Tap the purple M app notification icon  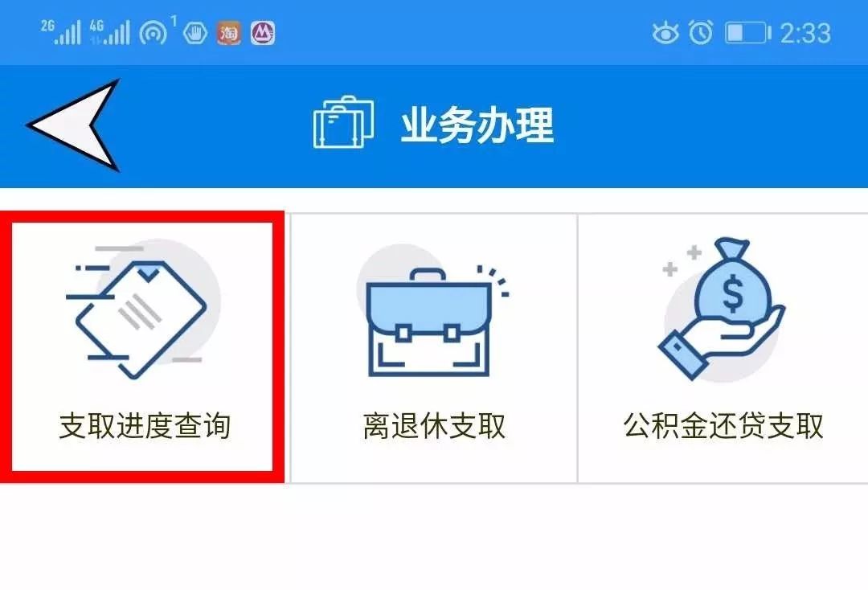click(263, 33)
